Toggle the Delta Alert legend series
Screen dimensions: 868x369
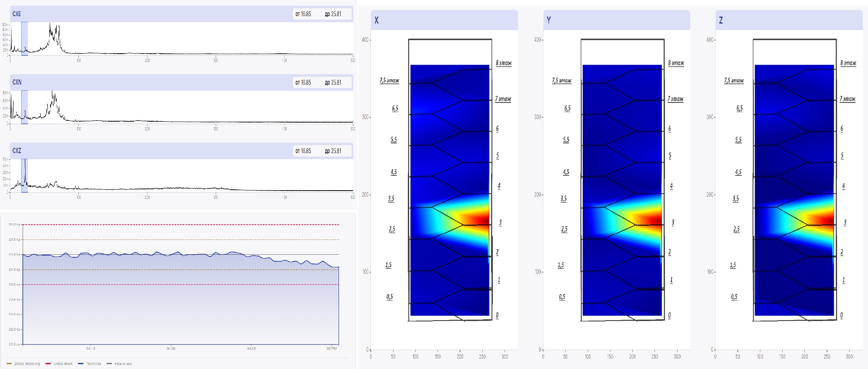pyautogui.click(x=59, y=363)
